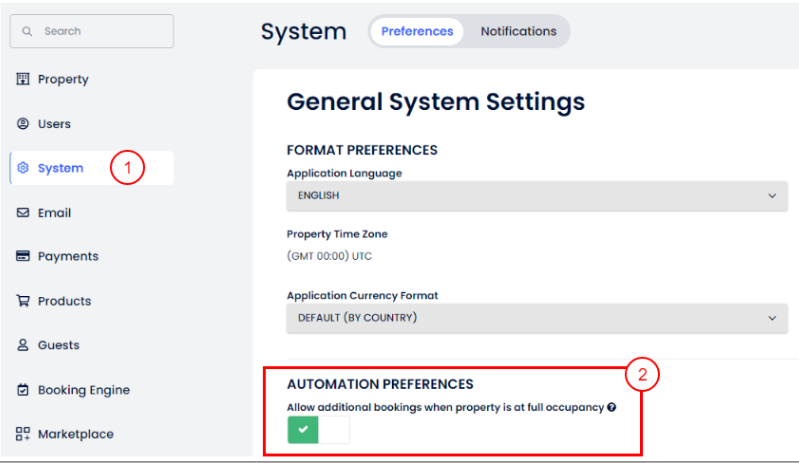799x463 pixels.
Task: Click the Booking Engine calendar icon
Action: [x=23, y=390]
